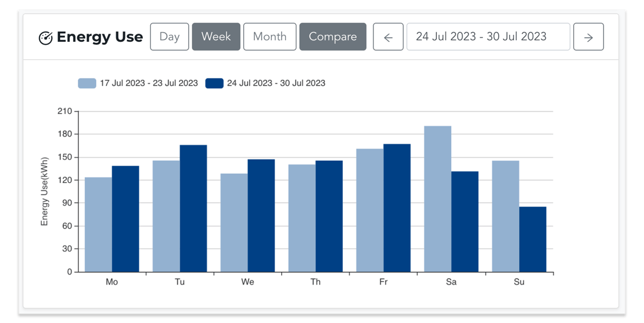Click the Fr label on the x-axis
Viewport: 644px width, 323px height.
tap(384, 282)
